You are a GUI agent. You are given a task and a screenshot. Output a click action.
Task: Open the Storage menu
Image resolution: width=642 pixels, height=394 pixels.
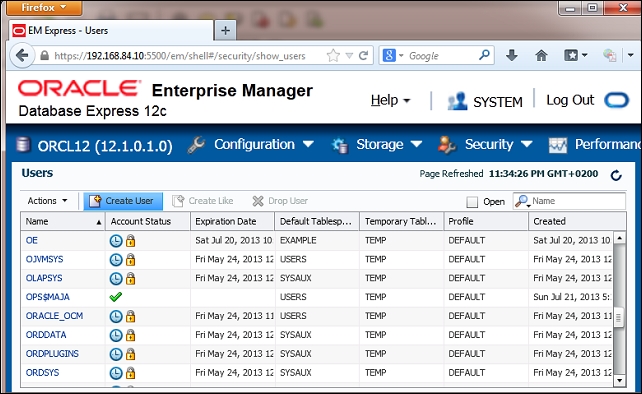click(389, 145)
